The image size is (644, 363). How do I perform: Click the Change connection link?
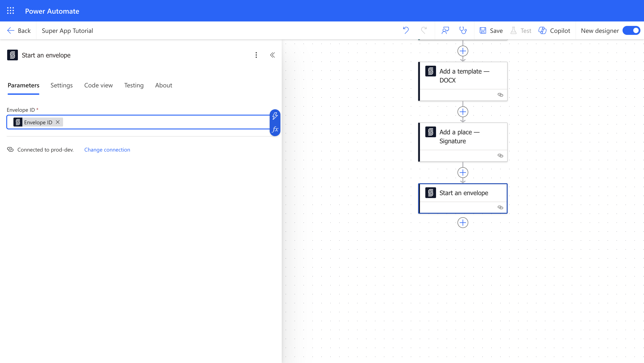point(107,150)
